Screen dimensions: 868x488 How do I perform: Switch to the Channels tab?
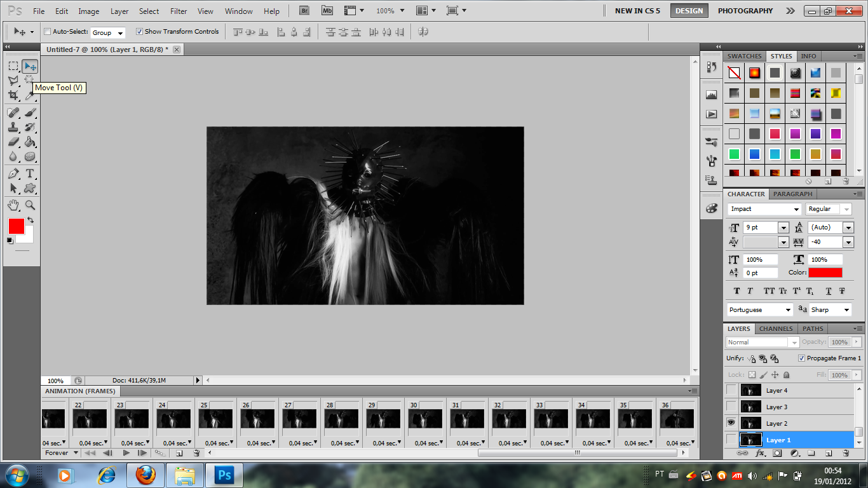coord(776,329)
